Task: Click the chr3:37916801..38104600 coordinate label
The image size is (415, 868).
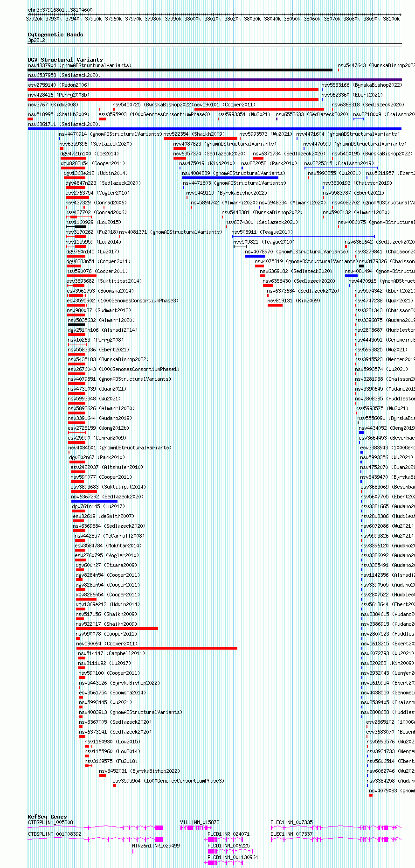Action: pos(60,10)
